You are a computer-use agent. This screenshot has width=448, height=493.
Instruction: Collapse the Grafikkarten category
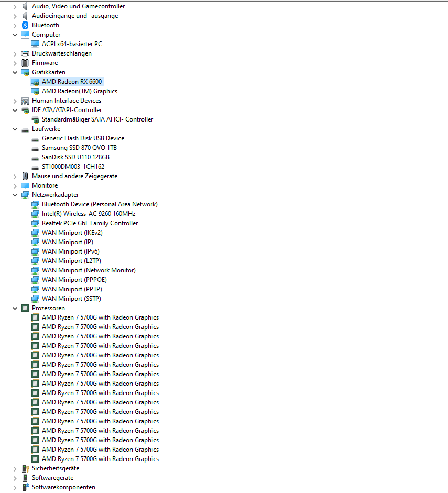click(15, 72)
